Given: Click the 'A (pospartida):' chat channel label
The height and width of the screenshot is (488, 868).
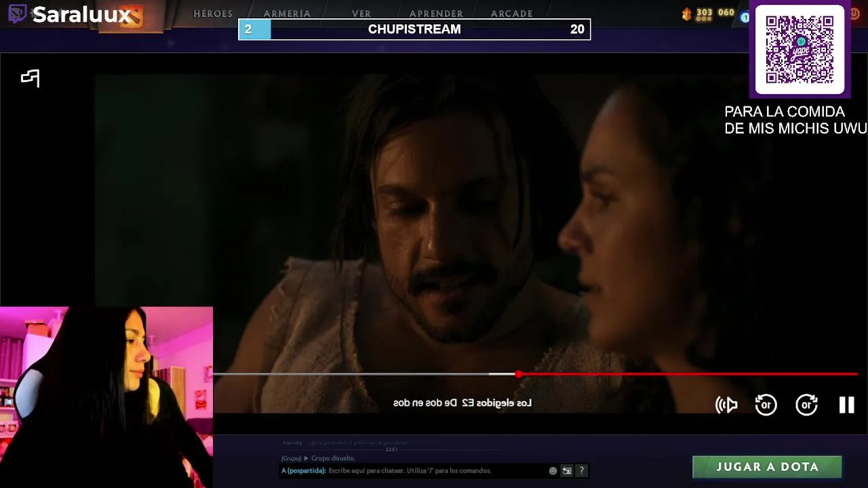Looking at the screenshot, I should pos(303,470).
